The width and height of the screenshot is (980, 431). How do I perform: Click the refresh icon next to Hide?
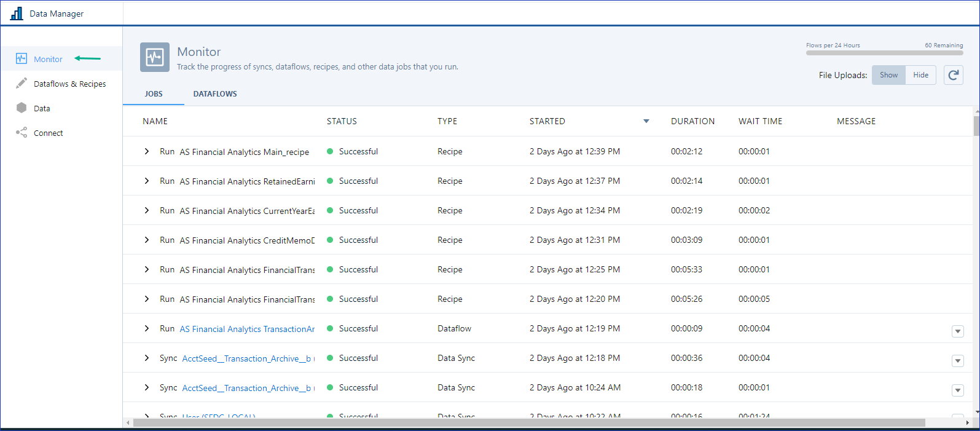coord(953,75)
